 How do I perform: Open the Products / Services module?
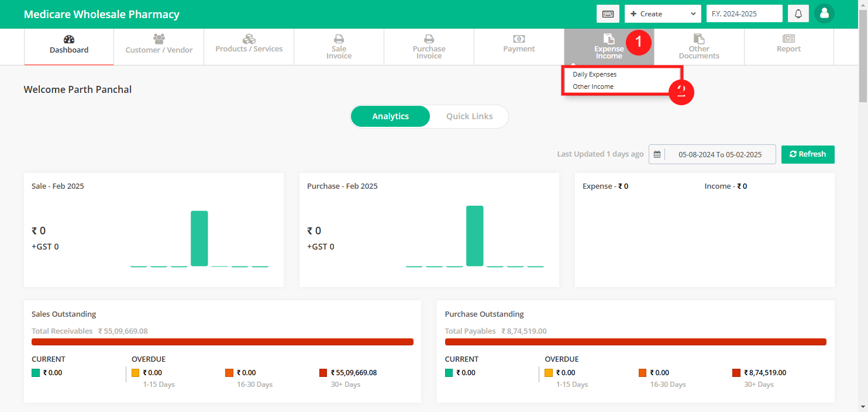click(x=249, y=44)
